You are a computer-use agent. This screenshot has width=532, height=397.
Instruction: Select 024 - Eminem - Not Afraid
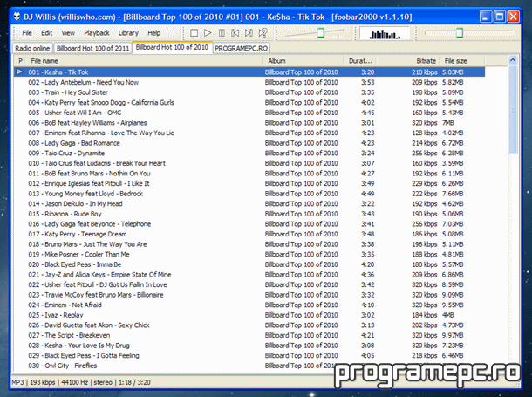[x=249, y=305]
